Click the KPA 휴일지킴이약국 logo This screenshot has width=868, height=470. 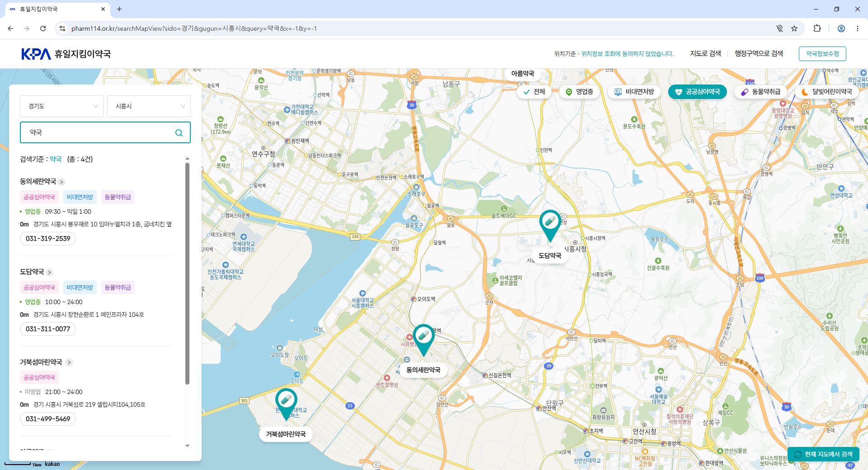(66, 54)
